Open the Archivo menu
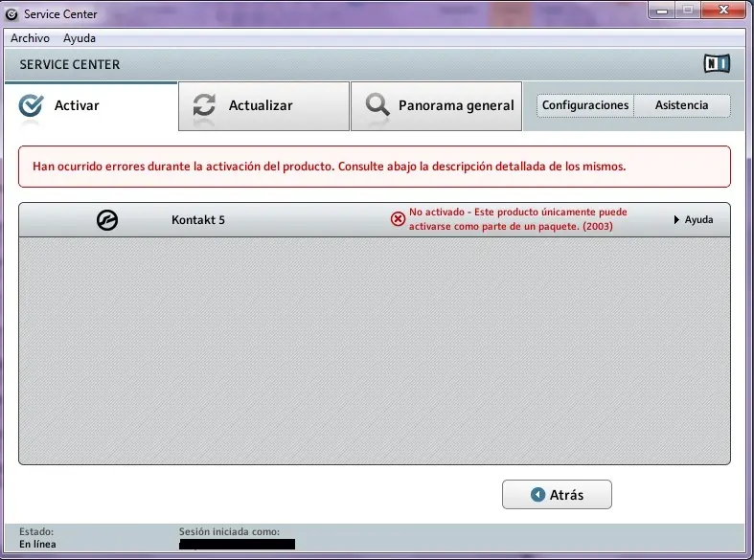This screenshot has height=560, width=754. (x=30, y=38)
